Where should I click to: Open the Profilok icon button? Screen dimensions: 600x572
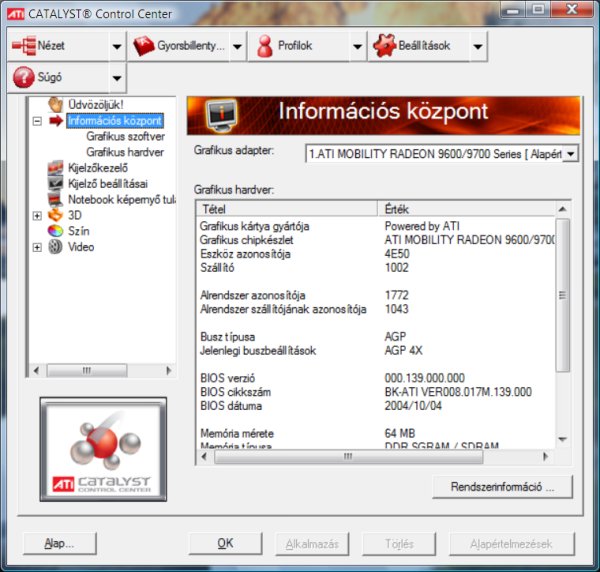pyautogui.click(x=265, y=46)
